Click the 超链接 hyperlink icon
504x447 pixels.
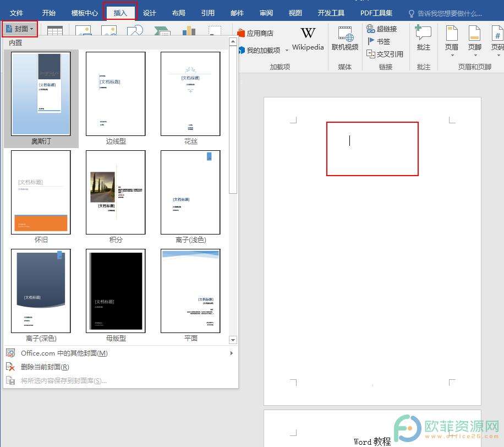click(x=371, y=29)
